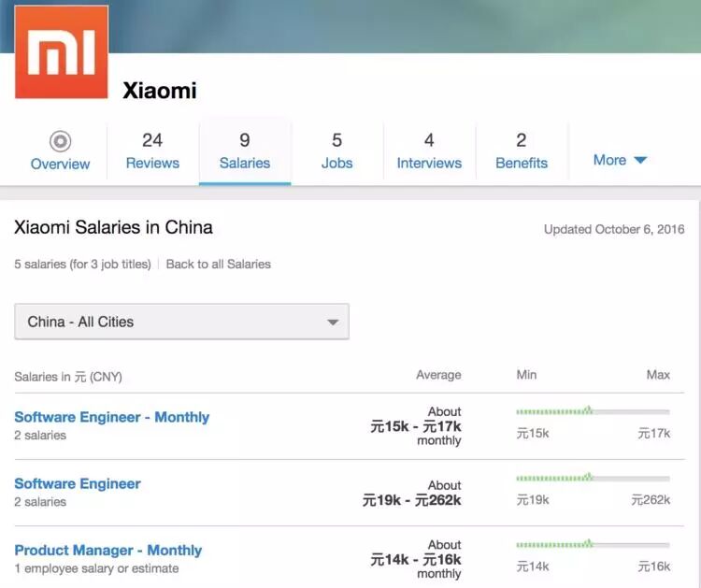Click 1 employee salary or estimate text
This screenshot has height=588, width=701.
(96, 568)
